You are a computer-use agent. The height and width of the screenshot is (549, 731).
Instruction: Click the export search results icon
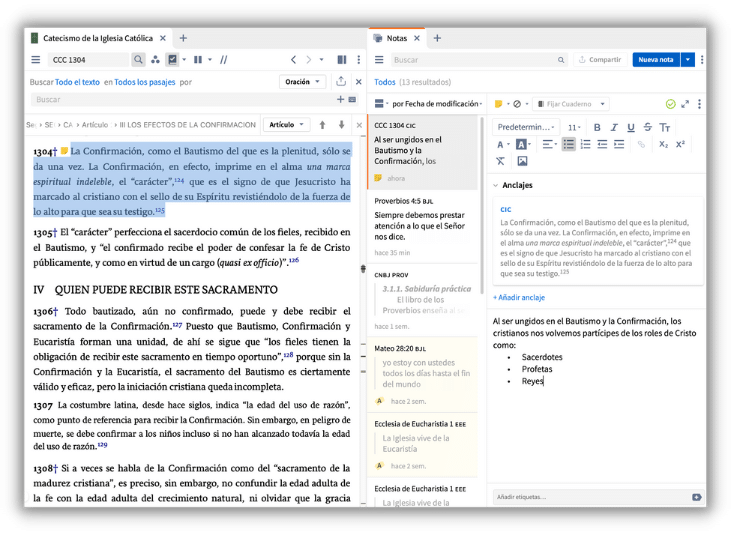click(x=341, y=82)
